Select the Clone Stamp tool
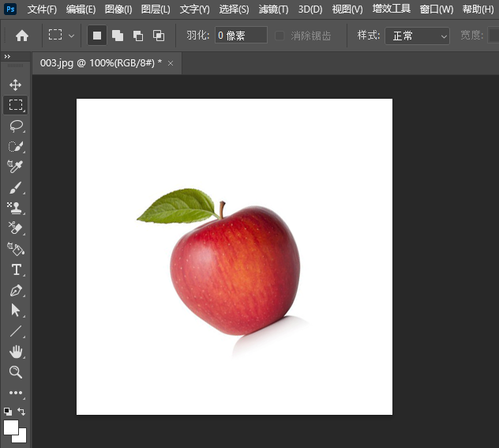499x448 pixels. click(x=15, y=208)
